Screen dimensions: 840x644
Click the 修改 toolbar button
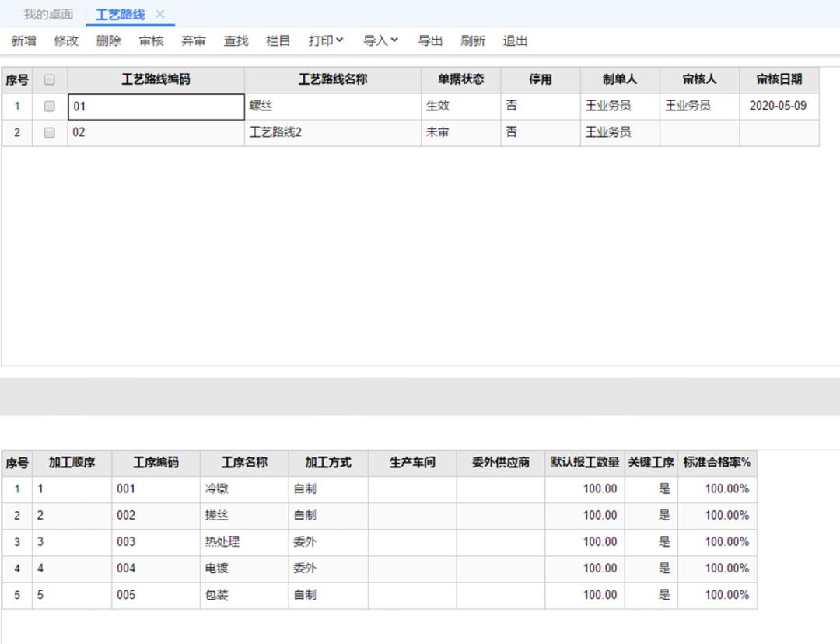click(x=66, y=40)
